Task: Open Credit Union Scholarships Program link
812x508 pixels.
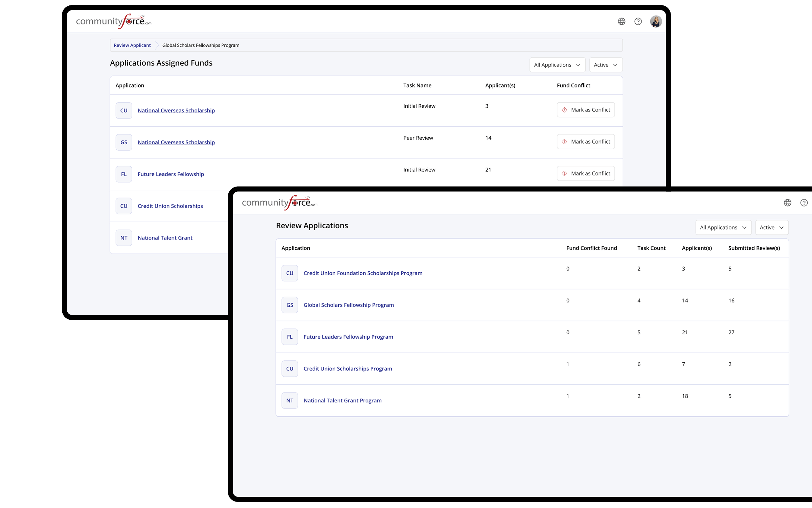Action: 347,368
